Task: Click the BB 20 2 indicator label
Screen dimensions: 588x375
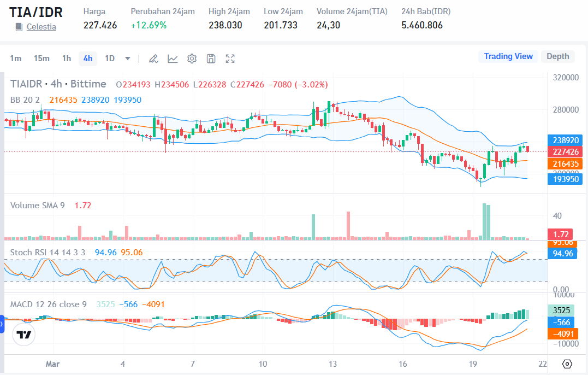Action: [25, 99]
